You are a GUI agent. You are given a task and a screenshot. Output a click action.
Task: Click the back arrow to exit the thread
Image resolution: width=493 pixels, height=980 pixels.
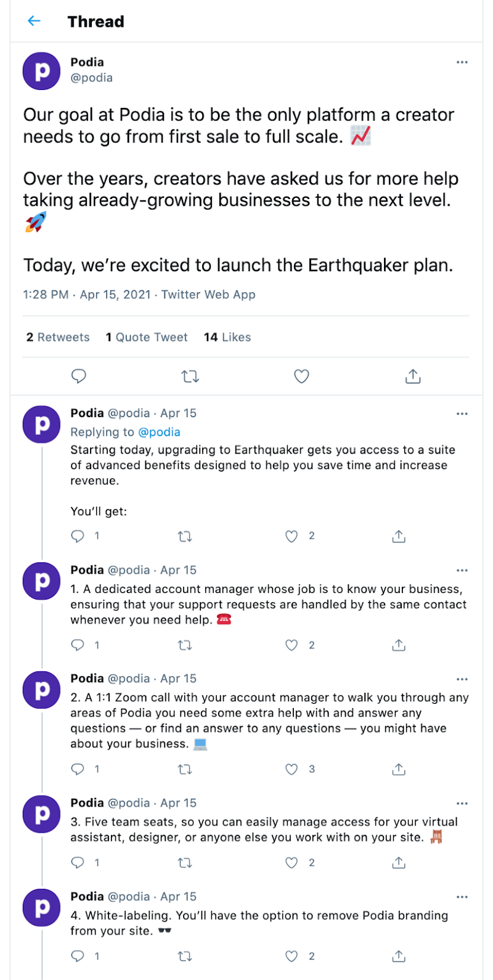coord(33,20)
